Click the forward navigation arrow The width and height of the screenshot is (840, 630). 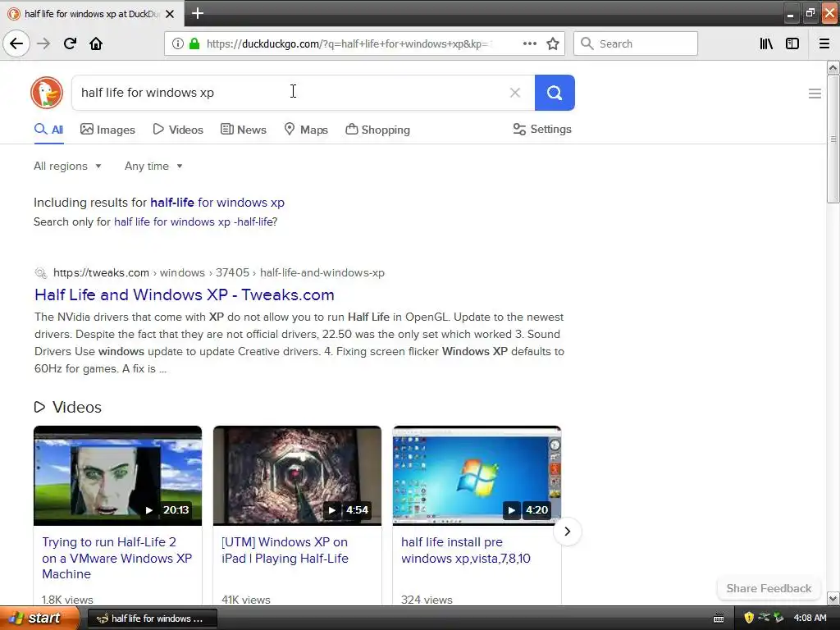pyautogui.click(x=44, y=43)
